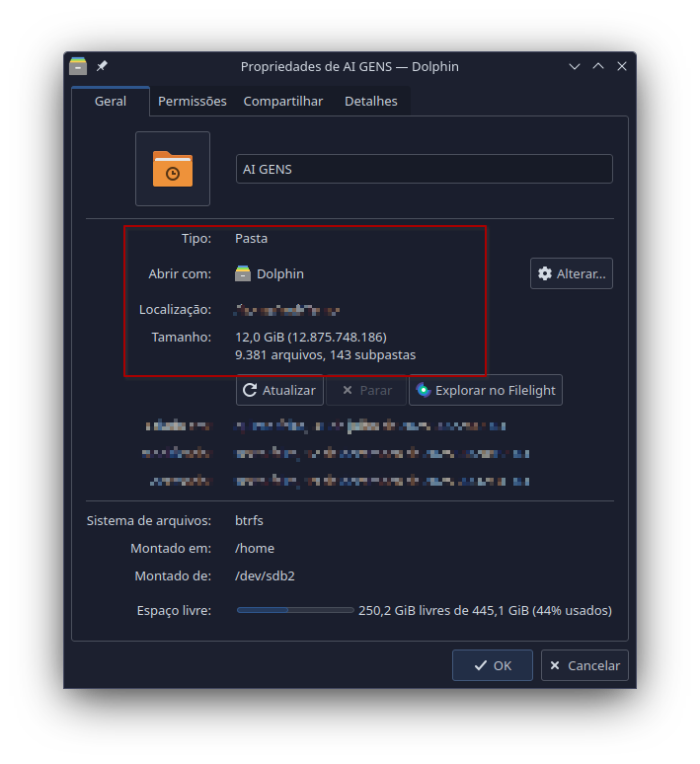Click the AI GENS name field

click(x=425, y=169)
